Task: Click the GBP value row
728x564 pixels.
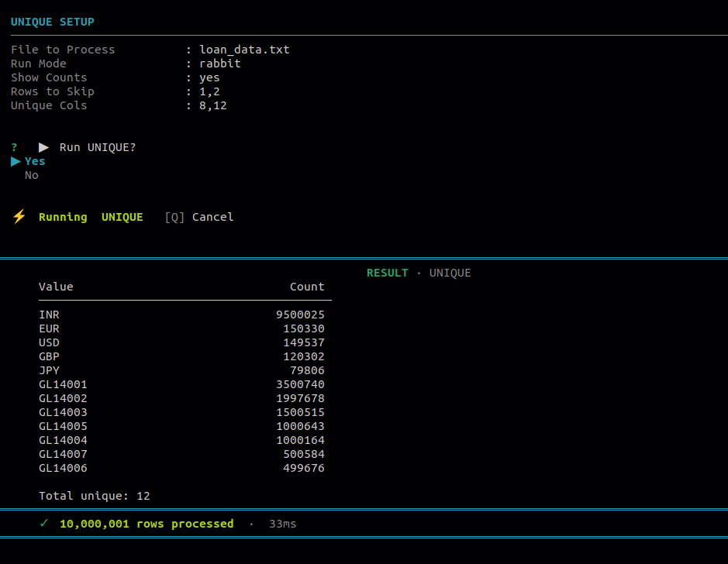Action: click(x=49, y=356)
